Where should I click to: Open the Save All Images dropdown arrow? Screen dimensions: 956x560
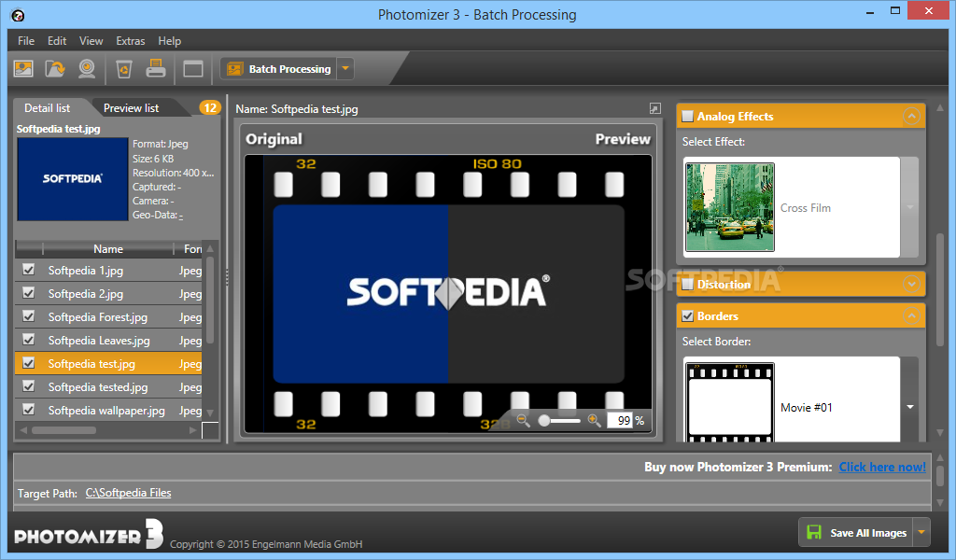921,533
